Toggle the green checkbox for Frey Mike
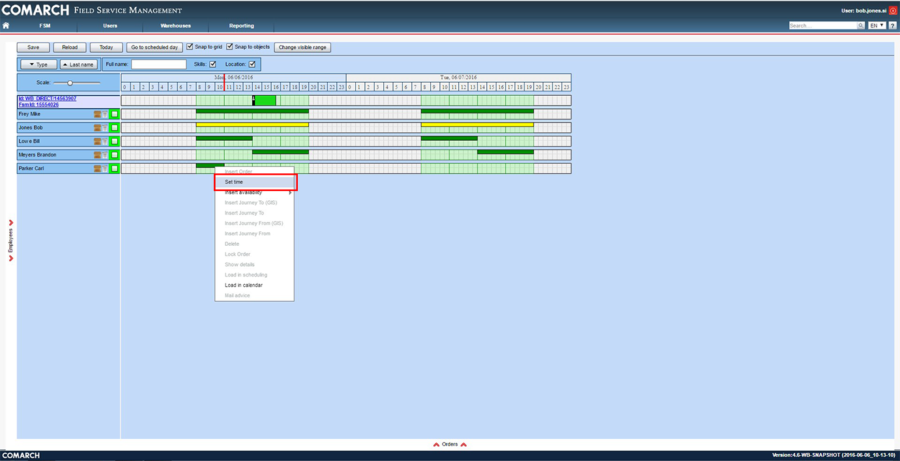 [x=114, y=114]
